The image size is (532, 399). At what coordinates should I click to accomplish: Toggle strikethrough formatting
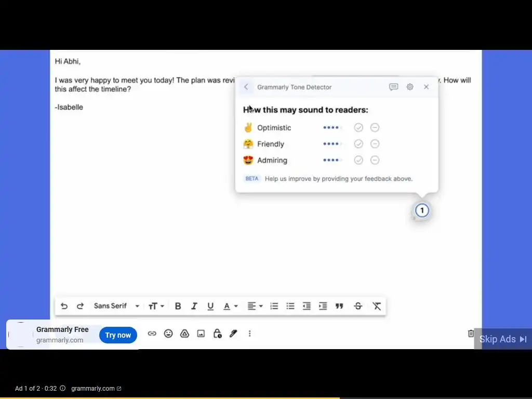click(358, 306)
